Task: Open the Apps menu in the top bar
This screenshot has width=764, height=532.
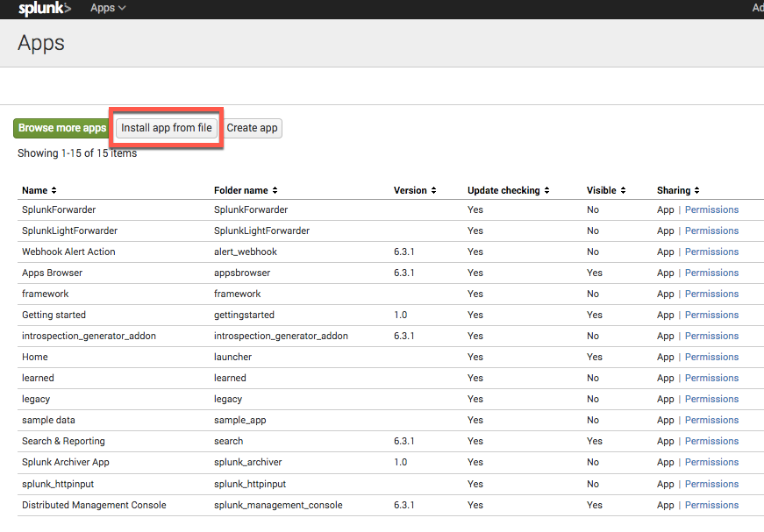Action: point(103,8)
